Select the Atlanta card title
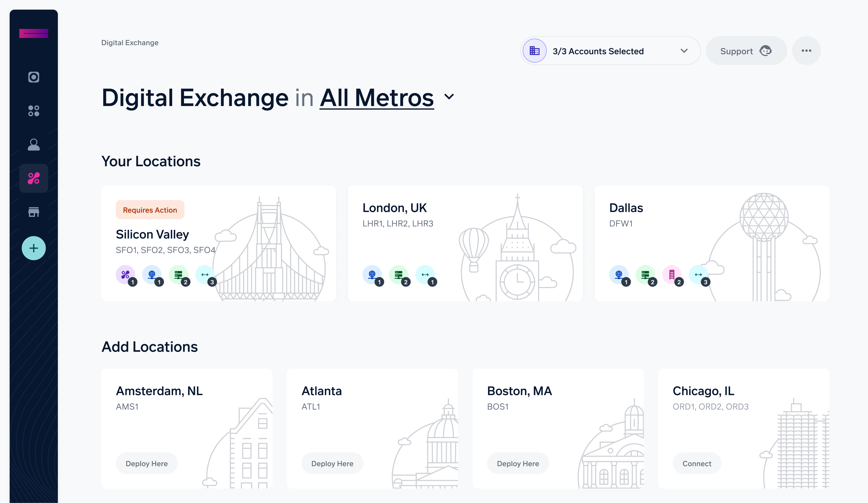The height and width of the screenshot is (503, 868). tap(322, 391)
